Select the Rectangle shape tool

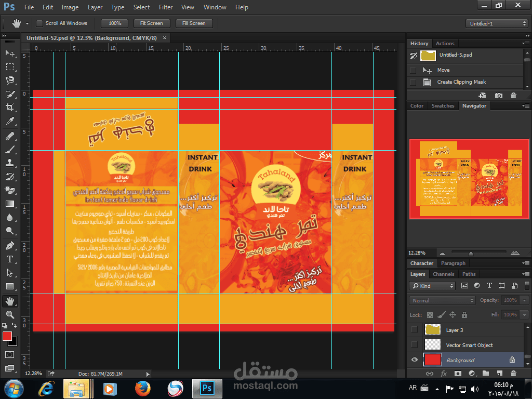(x=10, y=286)
